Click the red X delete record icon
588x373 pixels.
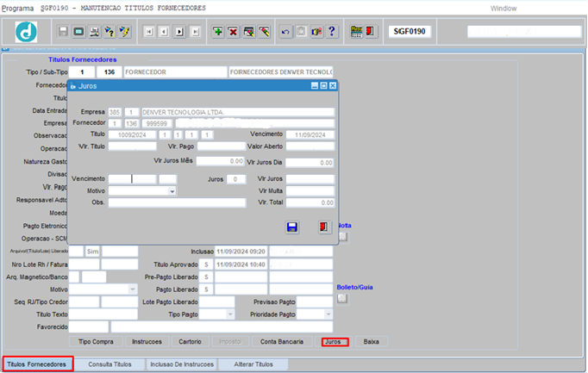(233, 32)
